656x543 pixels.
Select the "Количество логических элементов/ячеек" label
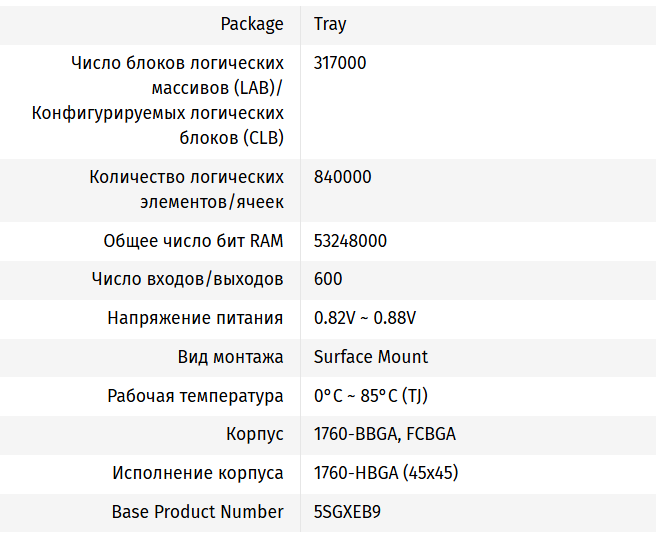click(186, 189)
